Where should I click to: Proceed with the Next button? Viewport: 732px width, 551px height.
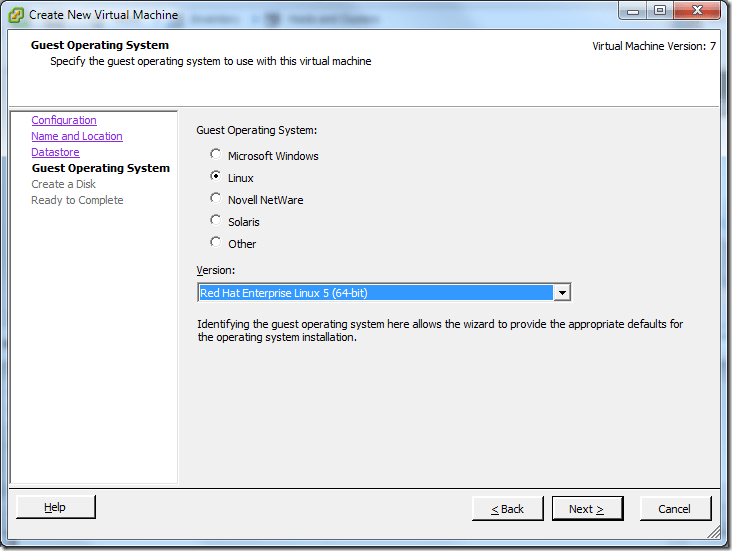[587, 509]
